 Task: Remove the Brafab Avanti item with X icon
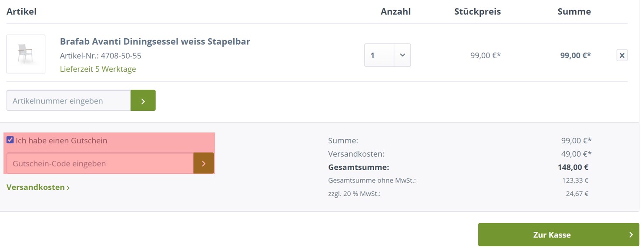622,56
